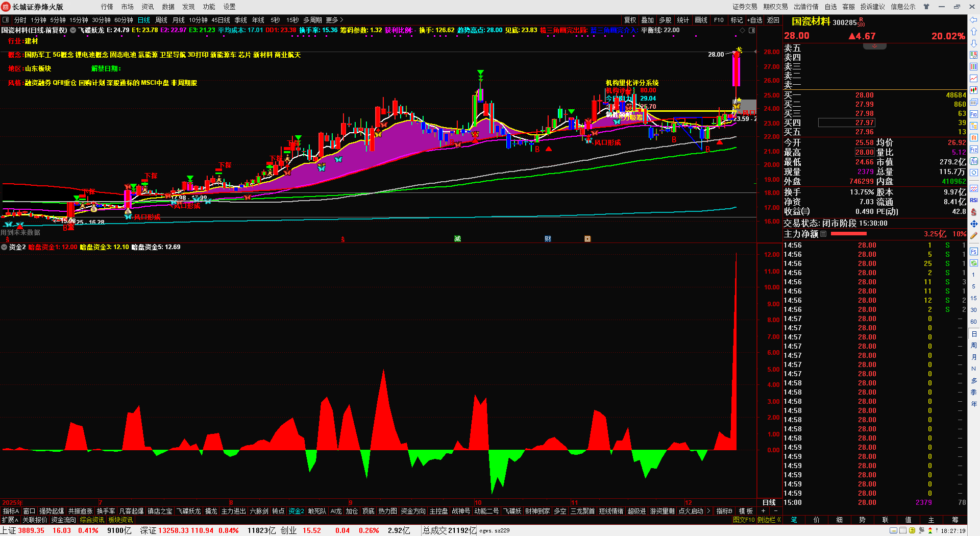Click the 财 marker icon below price chart
Viewport: 980px width, 536px height.
pyautogui.click(x=548, y=238)
